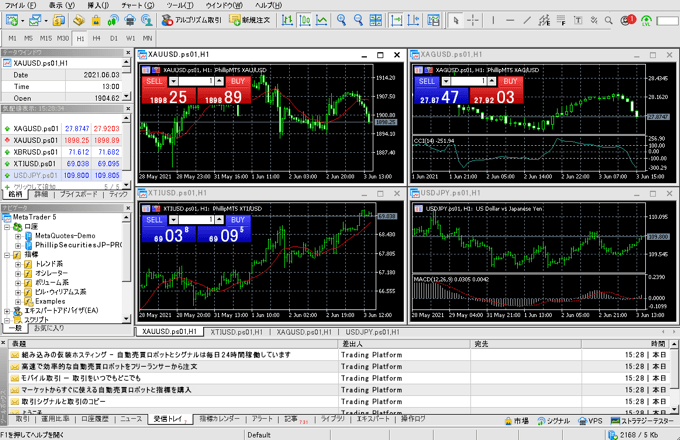Open the チャート (C) menu
Screen dimensions: 680x440
(137, 5)
